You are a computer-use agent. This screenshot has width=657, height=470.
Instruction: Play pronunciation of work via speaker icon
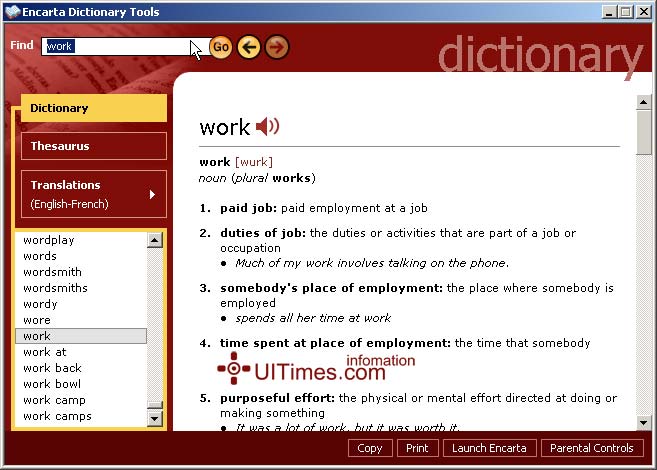pos(267,126)
